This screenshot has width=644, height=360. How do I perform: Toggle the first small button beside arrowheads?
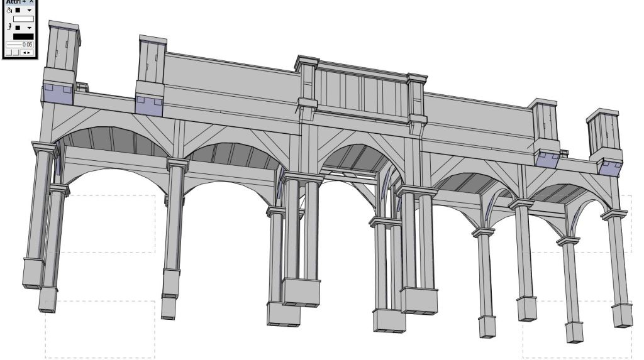[x=9, y=53]
